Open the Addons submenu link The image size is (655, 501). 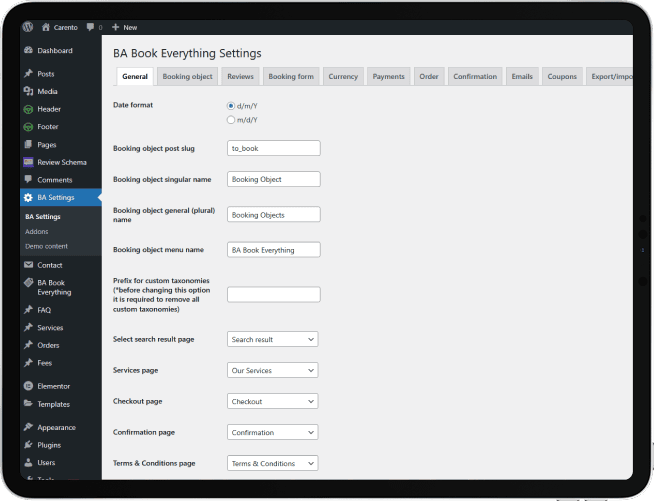[37, 231]
